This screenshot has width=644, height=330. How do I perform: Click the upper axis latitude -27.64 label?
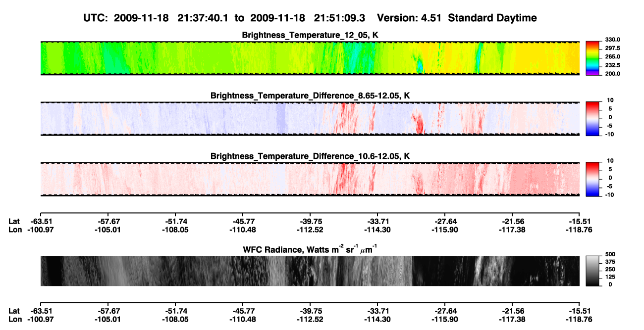(x=445, y=222)
